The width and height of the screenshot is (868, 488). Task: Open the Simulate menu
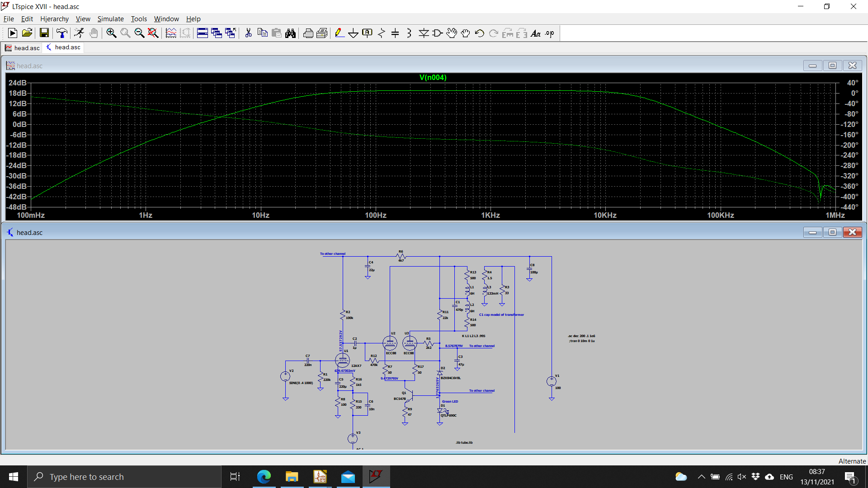[x=110, y=19]
